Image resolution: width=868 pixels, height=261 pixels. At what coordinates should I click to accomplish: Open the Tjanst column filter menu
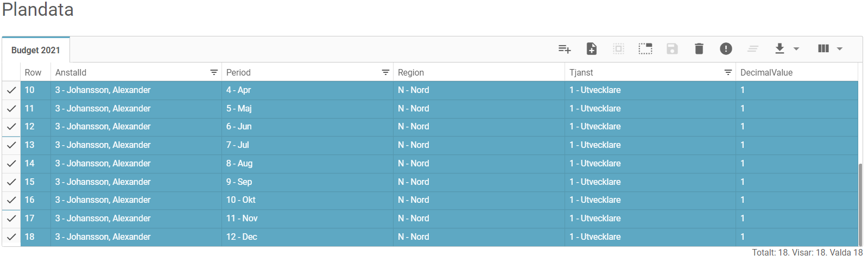[x=728, y=72]
